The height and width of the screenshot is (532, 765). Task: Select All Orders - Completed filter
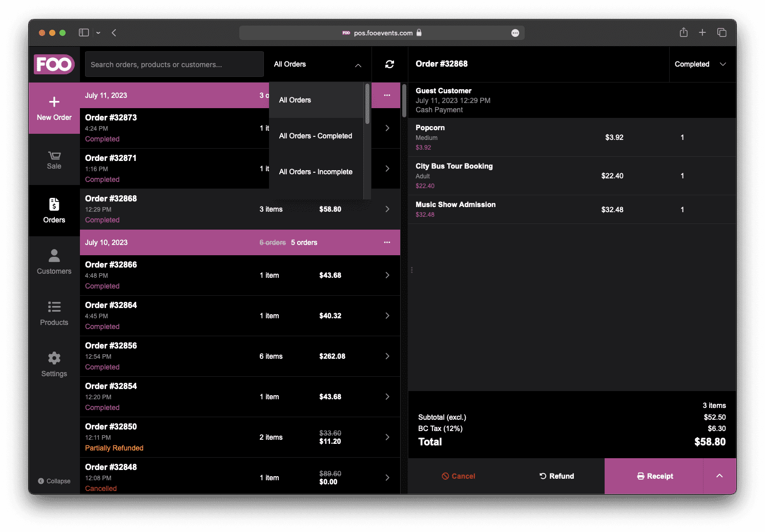[316, 136]
